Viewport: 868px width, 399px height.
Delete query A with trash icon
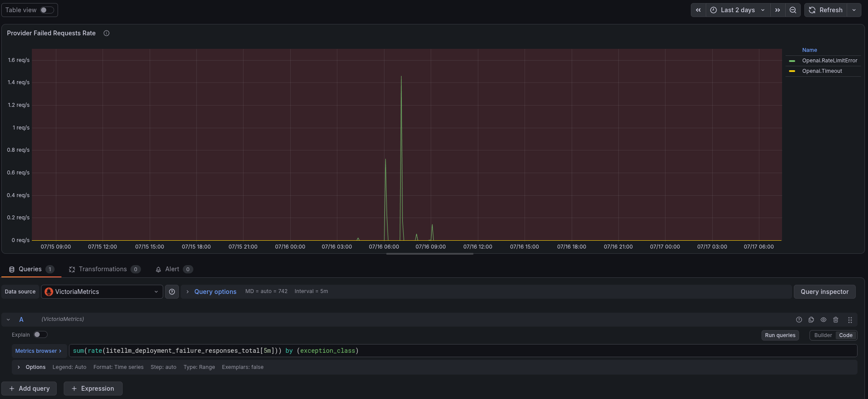pyautogui.click(x=836, y=320)
